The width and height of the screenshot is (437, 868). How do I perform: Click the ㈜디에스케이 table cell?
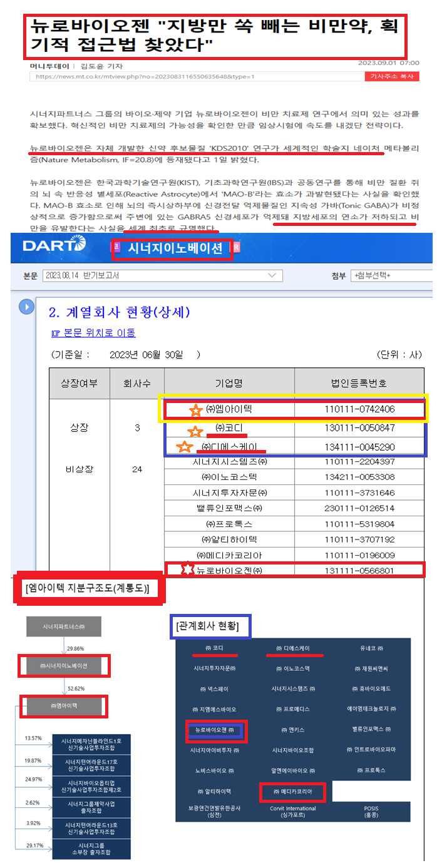coord(229,446)
